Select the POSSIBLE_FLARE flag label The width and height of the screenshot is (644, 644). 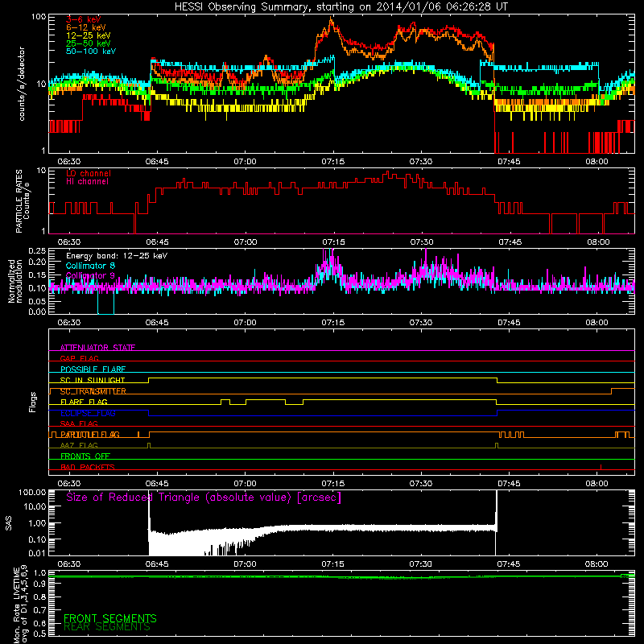pos(93,369)
